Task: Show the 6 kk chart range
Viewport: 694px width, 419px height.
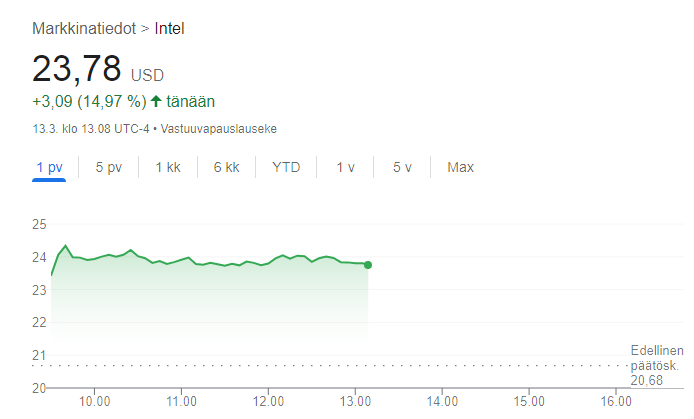Action: point(226,168)
